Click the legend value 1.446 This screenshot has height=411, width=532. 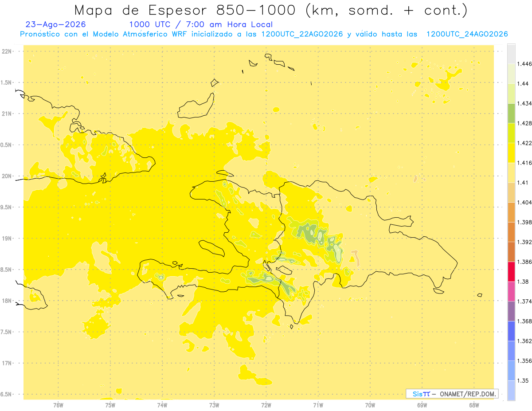(524, 64)
